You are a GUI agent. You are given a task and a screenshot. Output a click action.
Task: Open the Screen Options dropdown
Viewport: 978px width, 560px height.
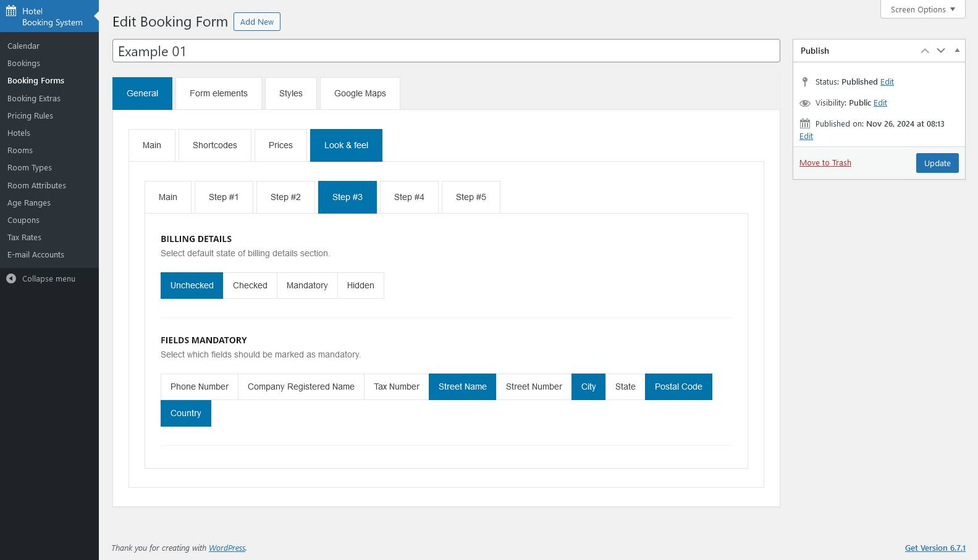pyautogui.click(x=923, y=9)
